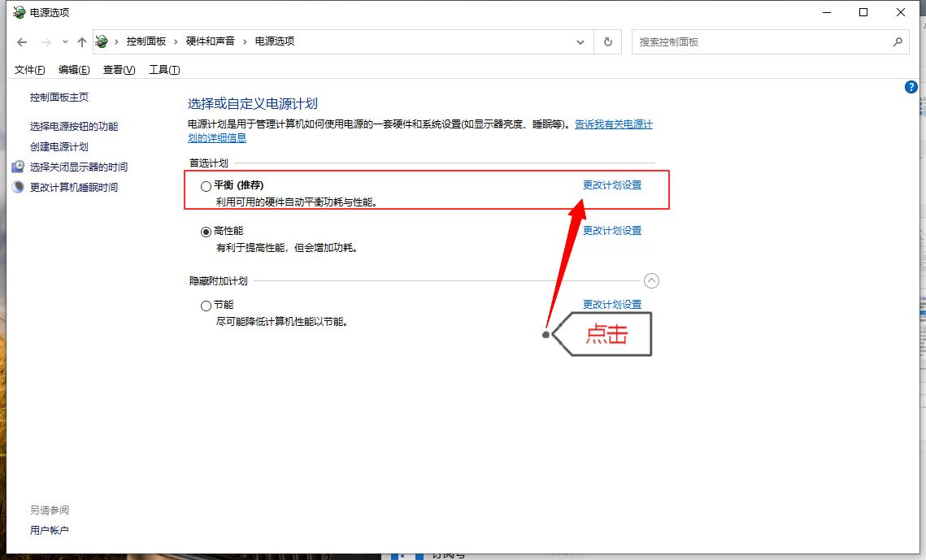Open Help via the blue question mark icon
Image resolution: width=926 pixels, height=560 pixels.
click(911, 86)
